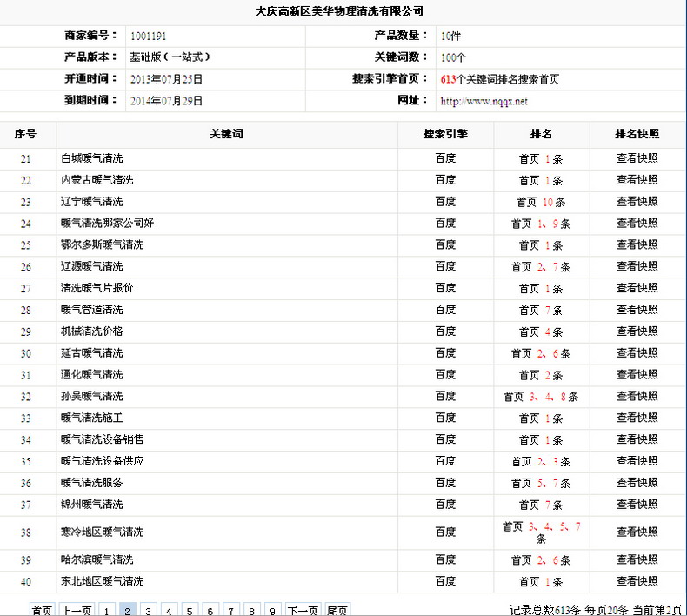Image resolution: width=687 pixels, height=616 pixels.
Task: View snapshot for 东北地区暖气清洗 row
Action: point(637,581)
